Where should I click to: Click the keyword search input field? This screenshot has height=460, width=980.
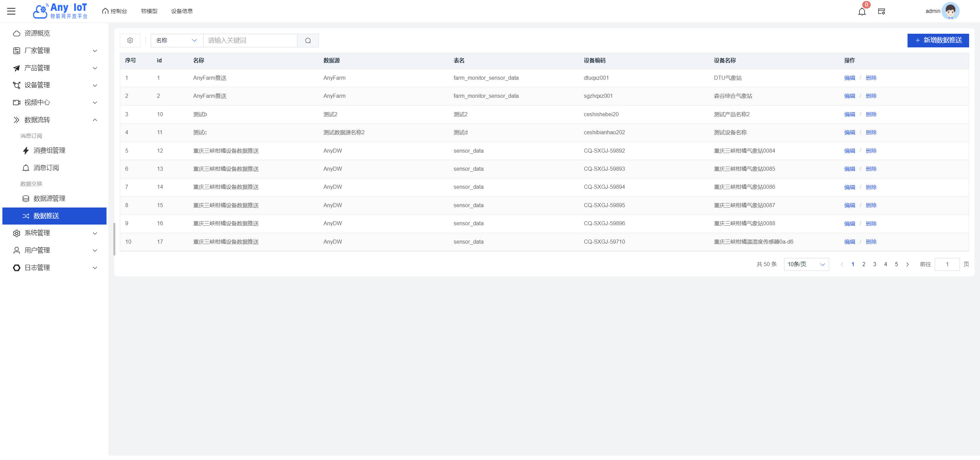(x=250, y=40)
